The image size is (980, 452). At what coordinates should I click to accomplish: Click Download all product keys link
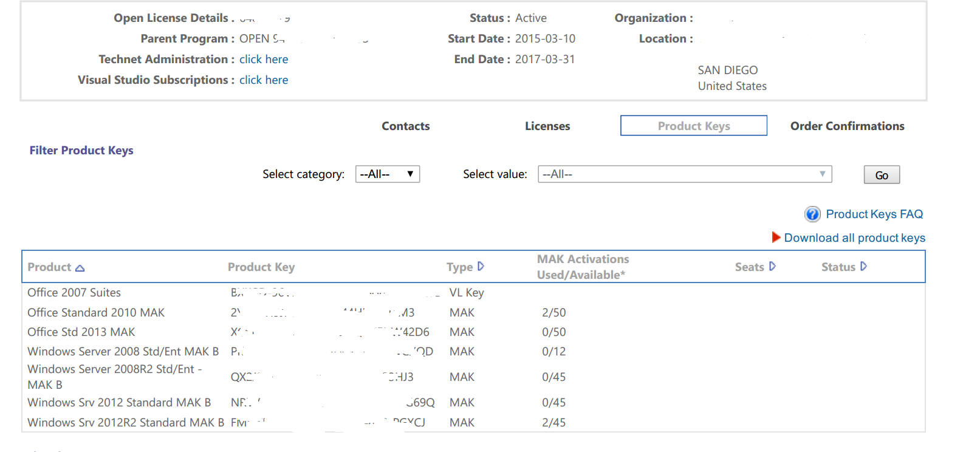[855, 238]
